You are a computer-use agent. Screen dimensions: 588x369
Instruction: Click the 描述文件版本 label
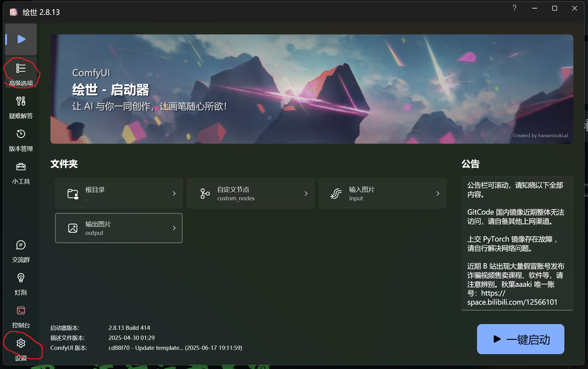pyautogui.click(x=67, y=338)
